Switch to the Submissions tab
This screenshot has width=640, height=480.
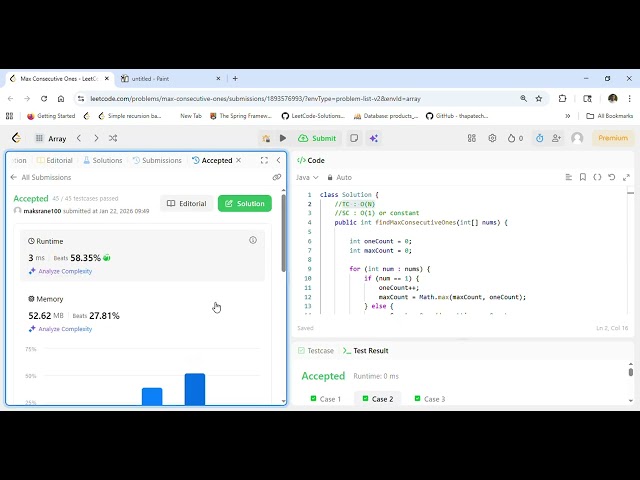tap(157, 160)
